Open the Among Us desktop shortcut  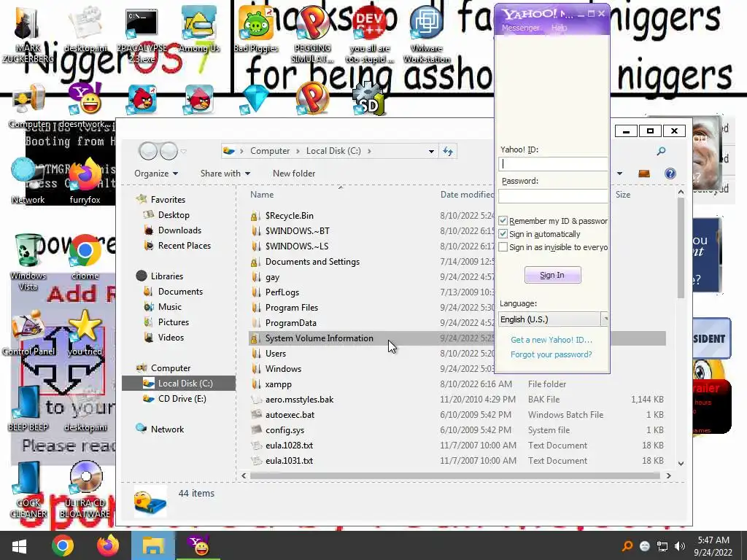click(x=199, y=28)
